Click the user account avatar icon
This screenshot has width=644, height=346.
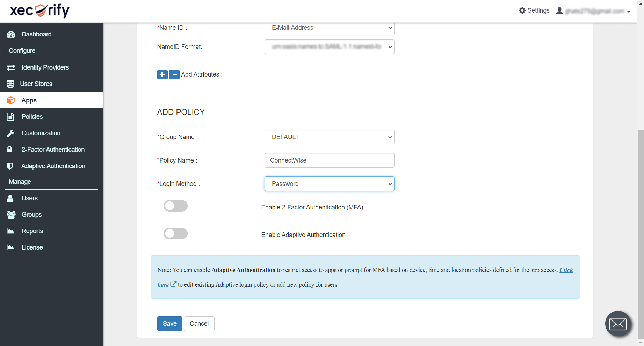559,10
